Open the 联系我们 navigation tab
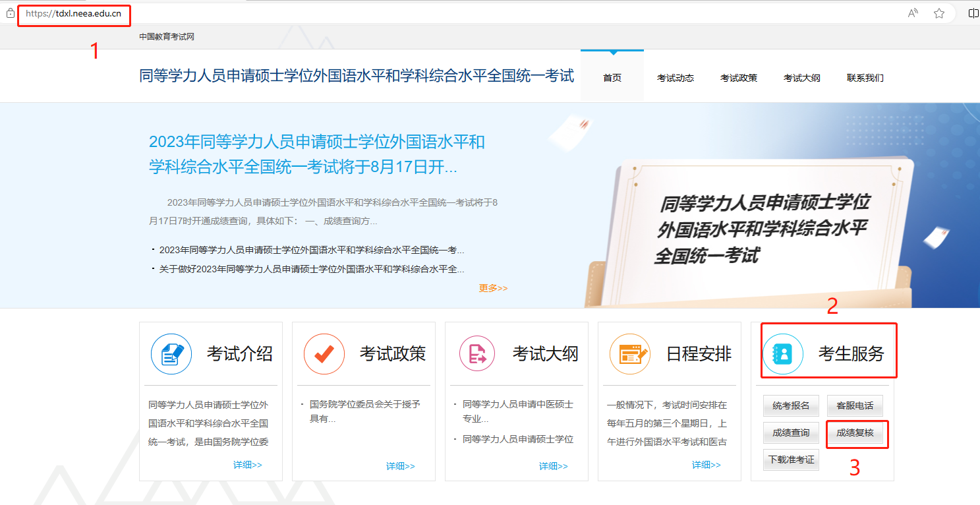Image resolution: width=980 pixels, height=505 pixels. (865, 78)
